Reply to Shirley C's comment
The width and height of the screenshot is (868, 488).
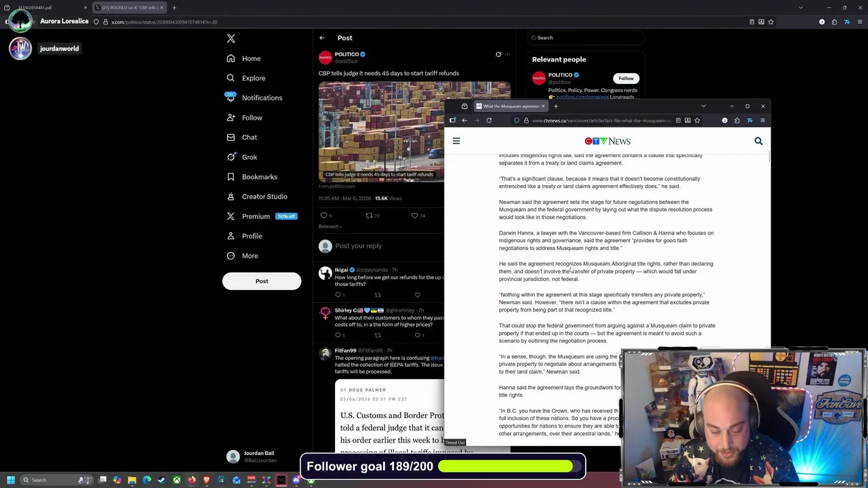tap(338, 335)
